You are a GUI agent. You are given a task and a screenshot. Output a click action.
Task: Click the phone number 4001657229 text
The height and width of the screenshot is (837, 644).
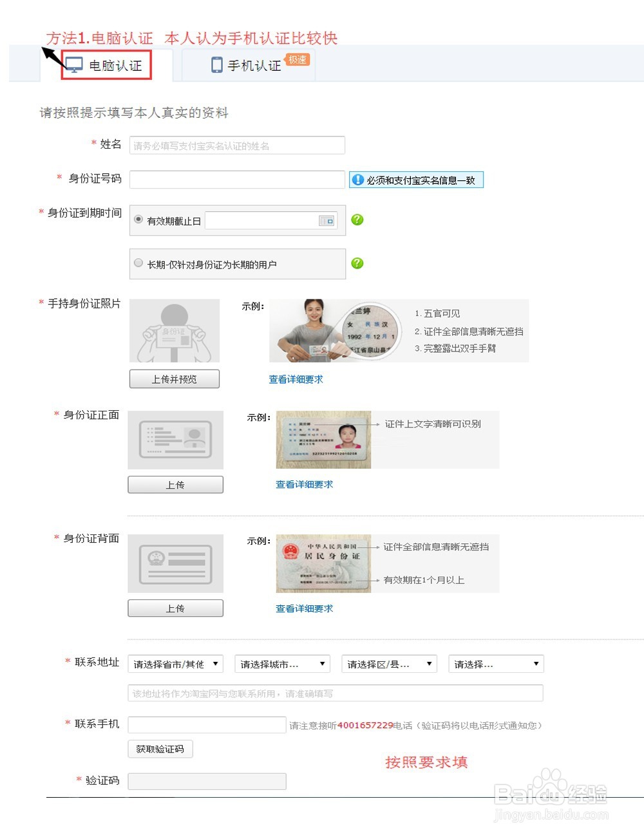click(365, 726)
